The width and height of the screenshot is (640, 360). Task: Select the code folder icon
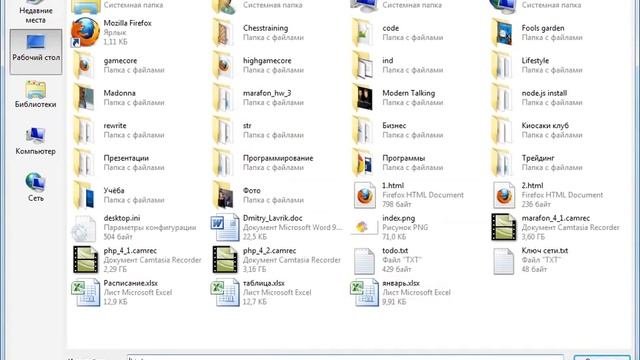pyautogui.click(x=362, y=33)
